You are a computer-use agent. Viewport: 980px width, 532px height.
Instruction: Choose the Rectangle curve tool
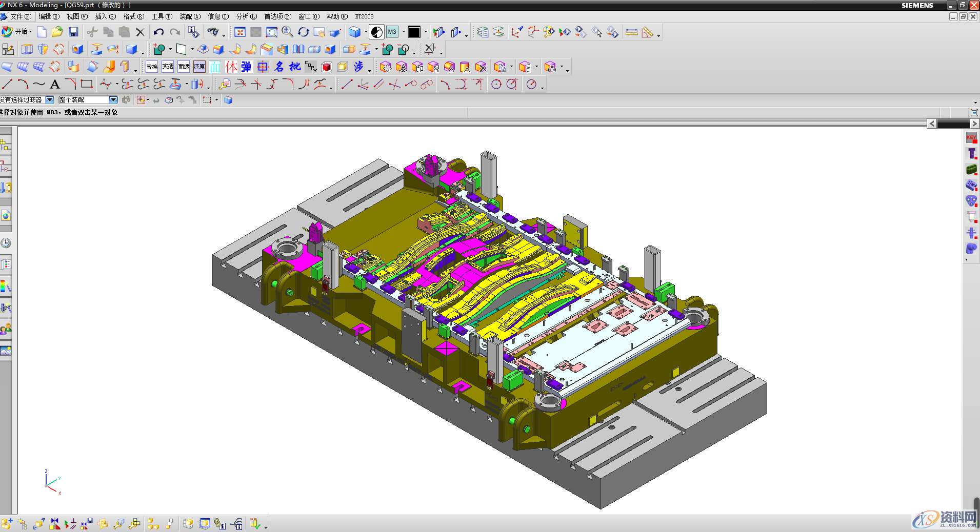pos(87,84)
